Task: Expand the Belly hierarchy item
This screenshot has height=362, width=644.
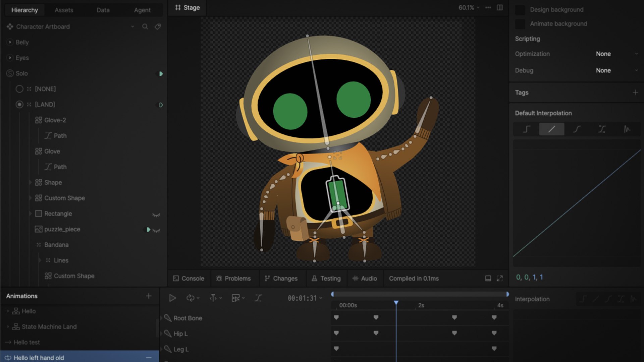Action: click(10, 42)
